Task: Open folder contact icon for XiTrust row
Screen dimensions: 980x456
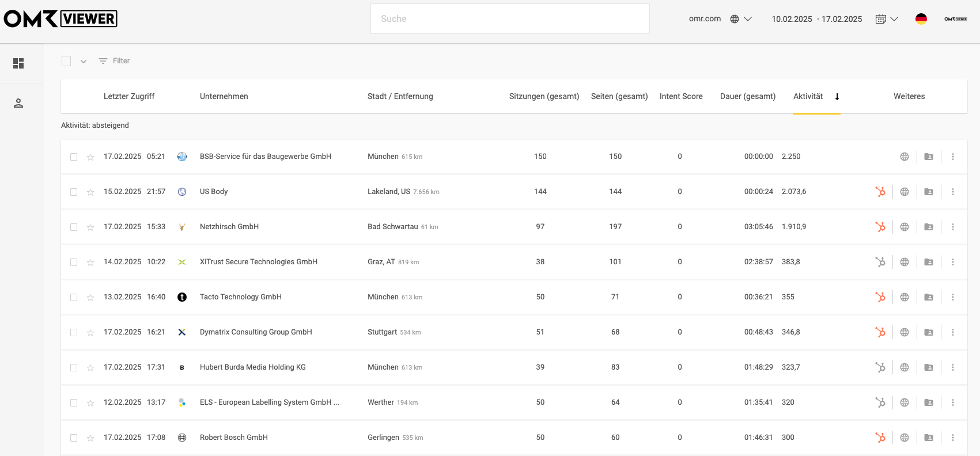Action: (x=929, y=262)
